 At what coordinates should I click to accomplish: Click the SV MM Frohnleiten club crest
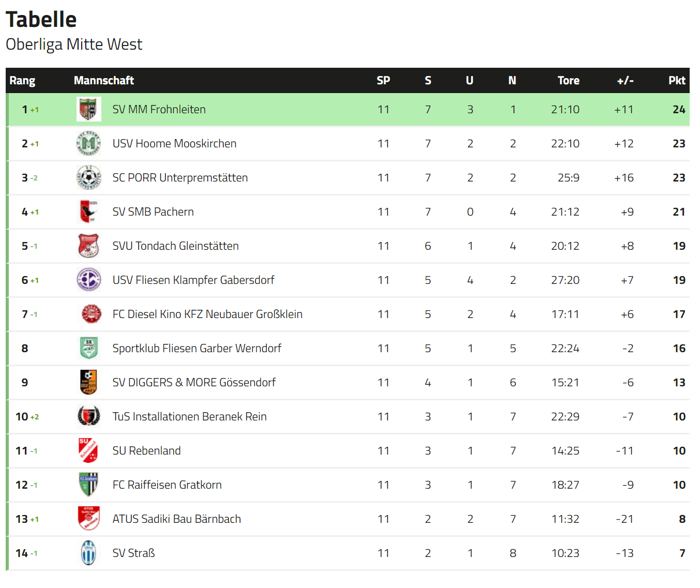pyautogui.click(x=88, y=109)
